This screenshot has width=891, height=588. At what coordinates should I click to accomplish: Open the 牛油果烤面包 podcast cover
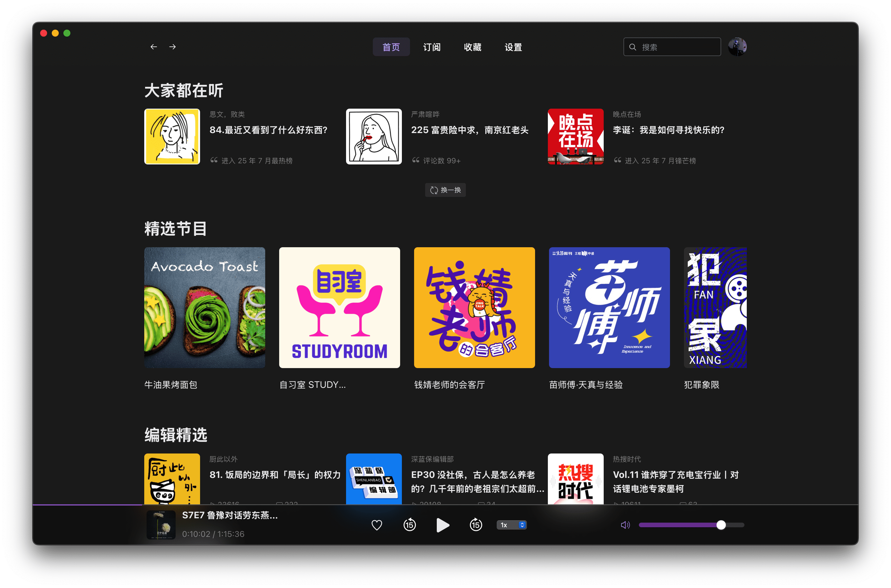tap(204, 307)
